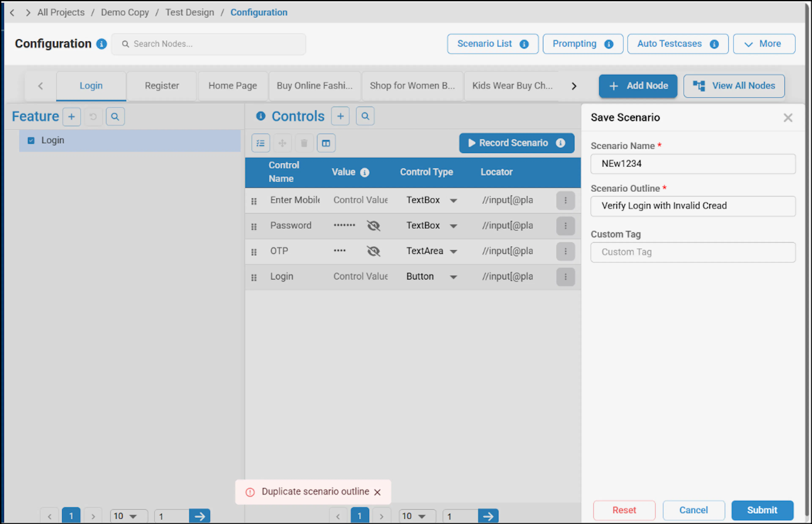Open Control Type dropdown for Password row

point(453,226)
